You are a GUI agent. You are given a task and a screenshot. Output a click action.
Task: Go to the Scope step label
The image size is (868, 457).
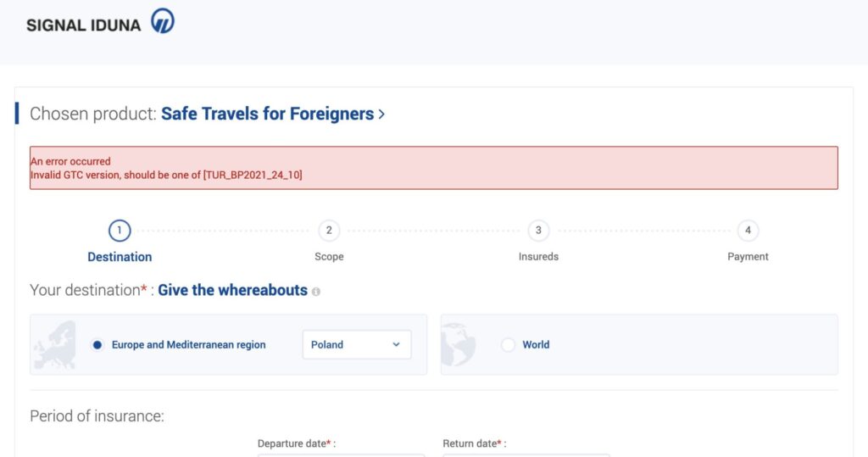point(329,256)
